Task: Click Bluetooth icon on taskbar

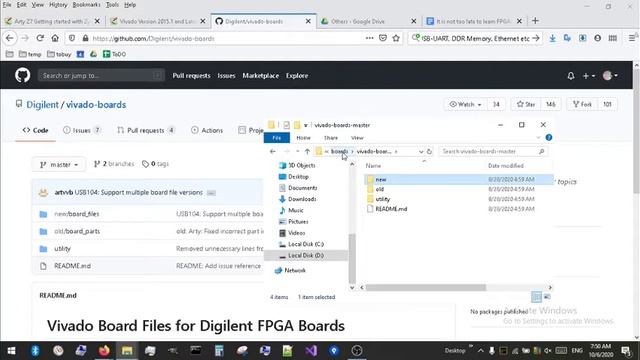Action: click(35, 351)
